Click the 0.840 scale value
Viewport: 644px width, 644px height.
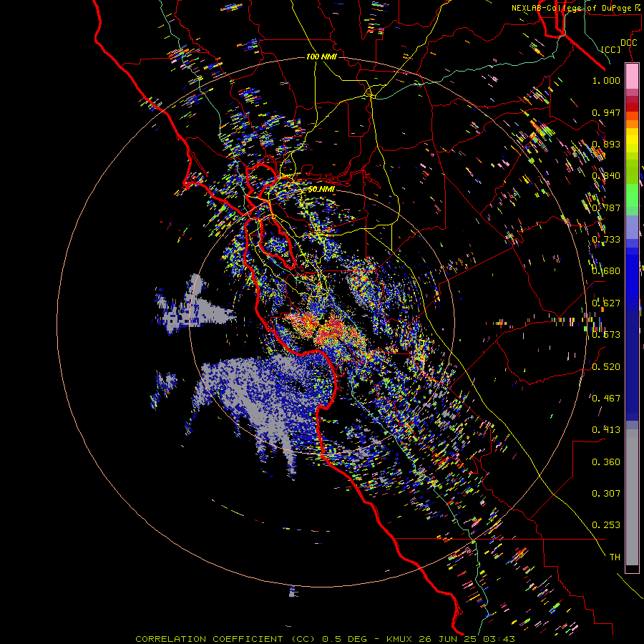606,176
